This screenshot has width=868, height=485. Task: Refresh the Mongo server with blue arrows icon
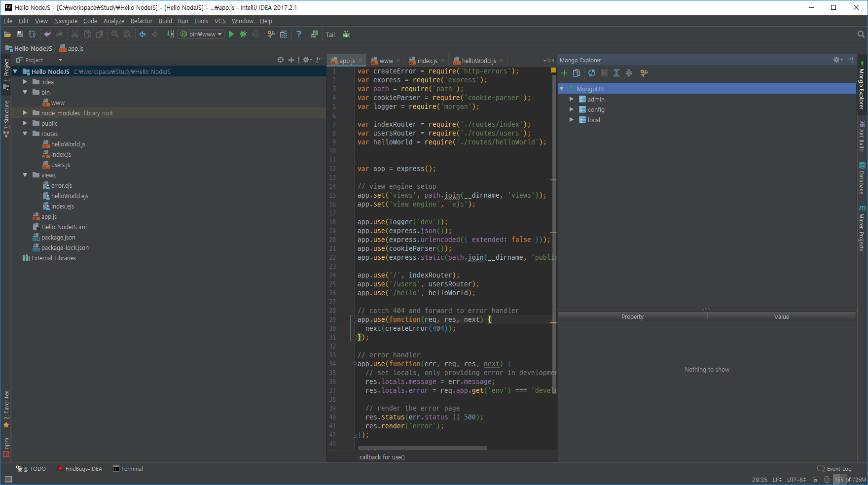592,73
